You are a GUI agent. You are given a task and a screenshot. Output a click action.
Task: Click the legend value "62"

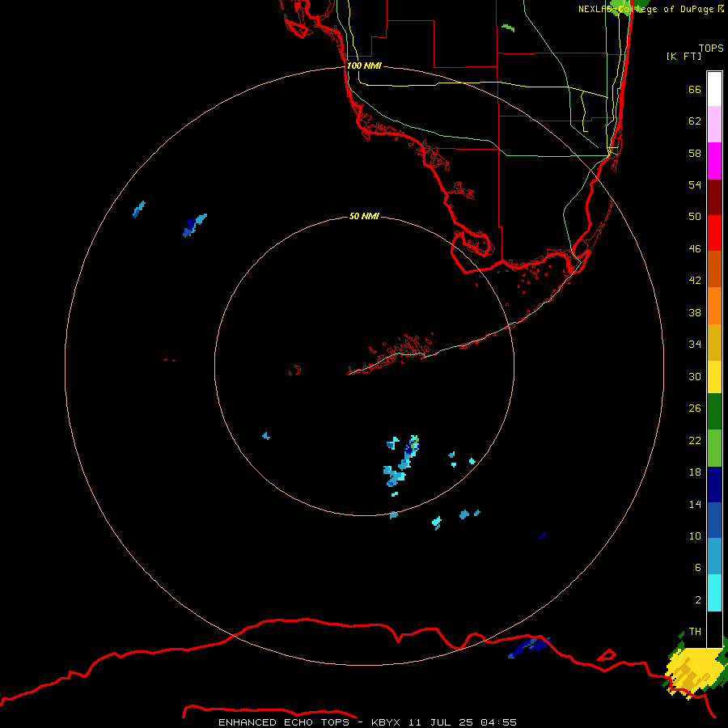[695, 121]
